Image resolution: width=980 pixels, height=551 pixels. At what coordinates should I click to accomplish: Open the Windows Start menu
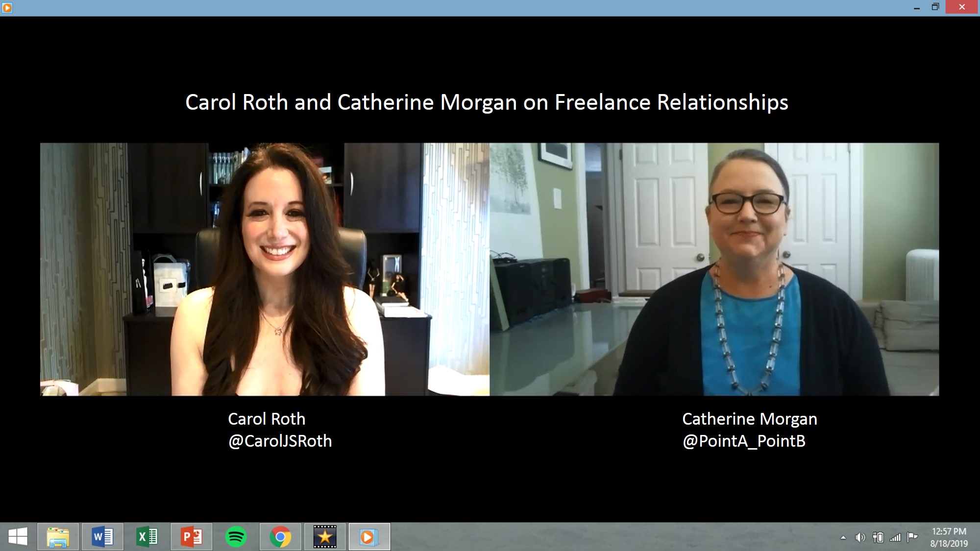(18, 537)
